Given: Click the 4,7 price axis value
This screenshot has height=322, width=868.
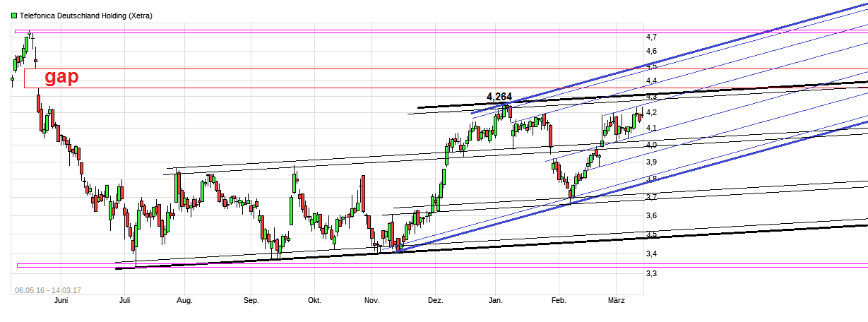Looking at the screenshot, I should coord(651,37).
